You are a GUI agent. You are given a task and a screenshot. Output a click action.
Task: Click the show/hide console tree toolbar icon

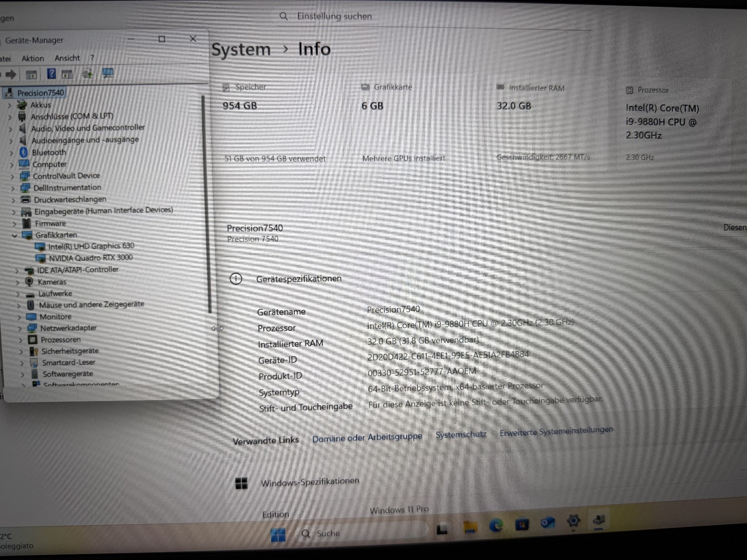click(x=31, y=74)
